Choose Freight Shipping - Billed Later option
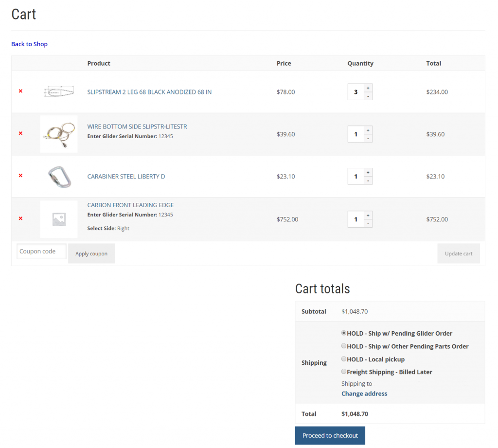Image resolution: width=498 pixels, height=448 pixels. [344, 372]
